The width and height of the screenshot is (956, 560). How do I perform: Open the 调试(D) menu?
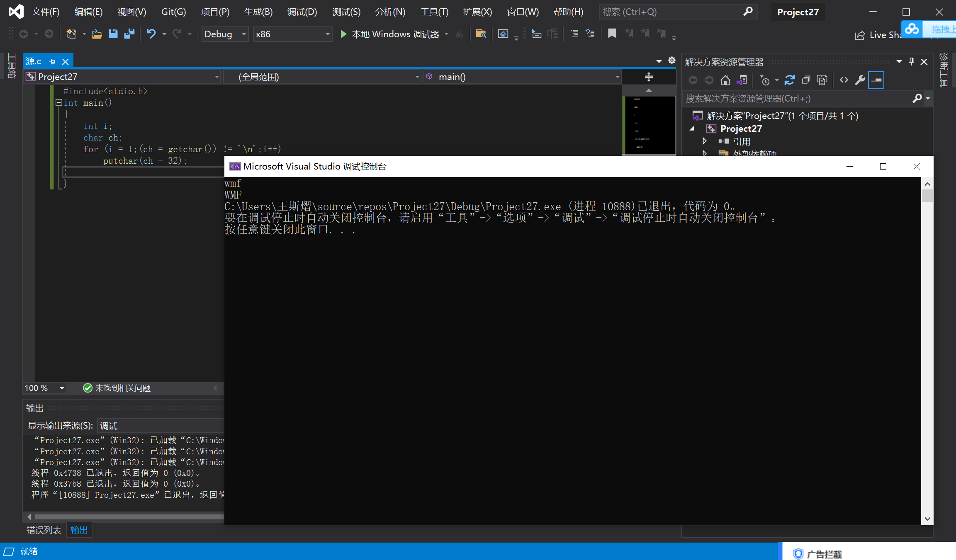(x=302, y=12)
